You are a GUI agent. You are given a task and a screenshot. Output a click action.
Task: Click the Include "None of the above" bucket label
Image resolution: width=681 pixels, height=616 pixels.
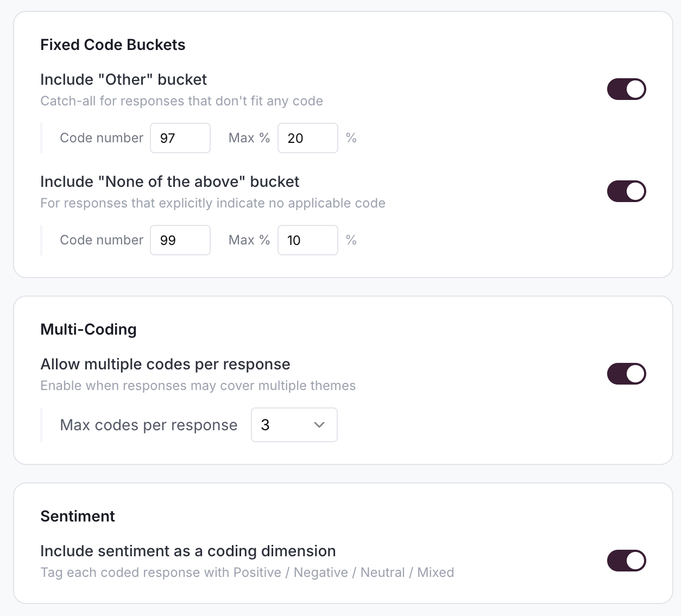[169, 181]
